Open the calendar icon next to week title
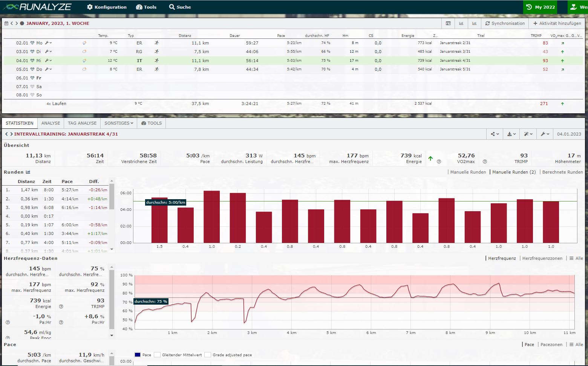Viewport: 588px width, 366px height. pos(6,23)
